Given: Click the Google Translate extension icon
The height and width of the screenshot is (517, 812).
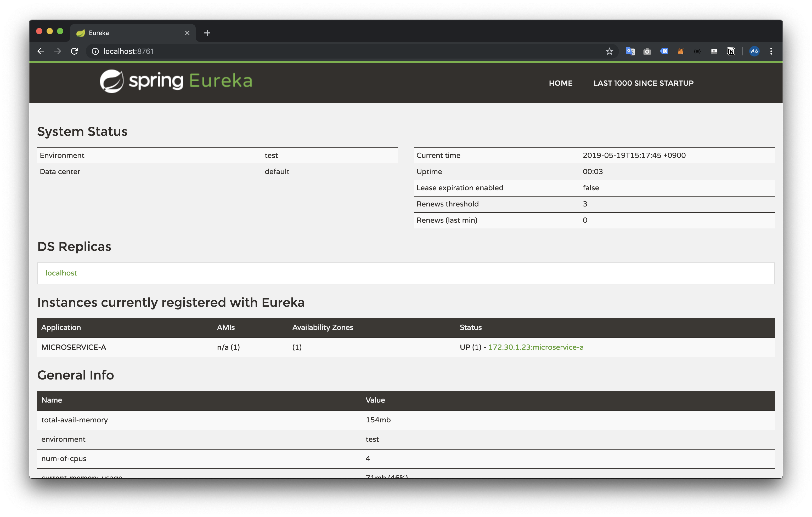Looking at the screenshot, I should pos(630,51).
